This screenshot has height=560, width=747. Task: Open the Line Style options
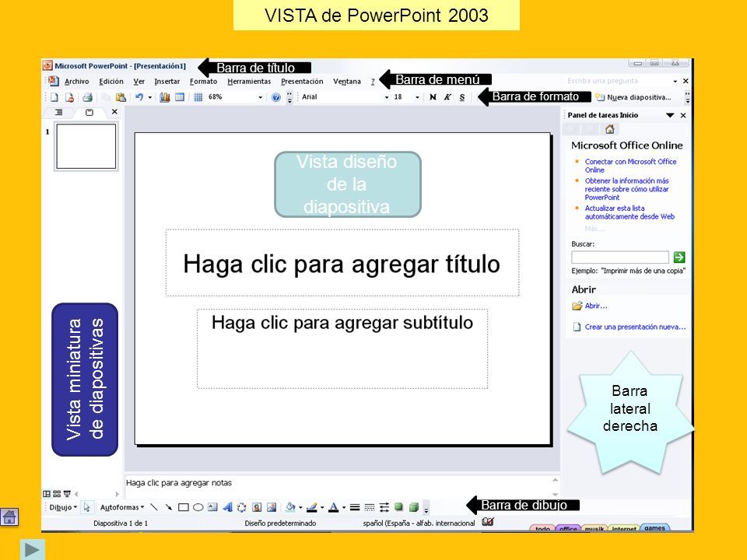click(x=355, y=508)
